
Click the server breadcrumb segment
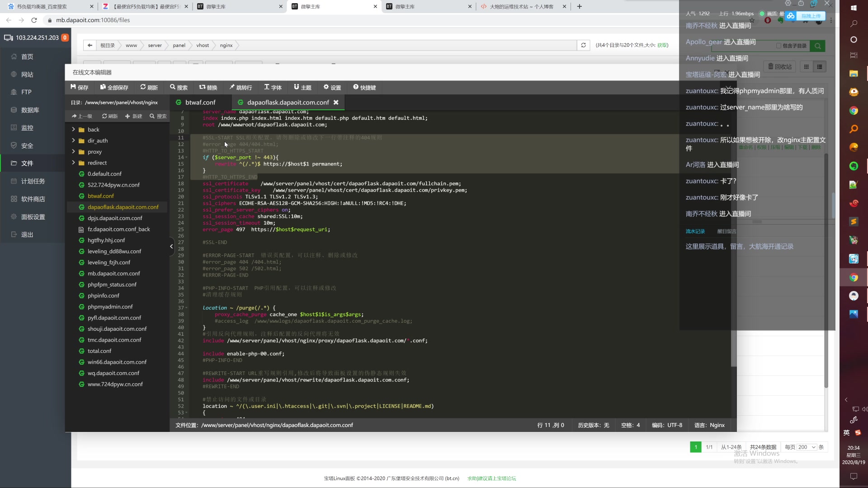coord(155,45)
